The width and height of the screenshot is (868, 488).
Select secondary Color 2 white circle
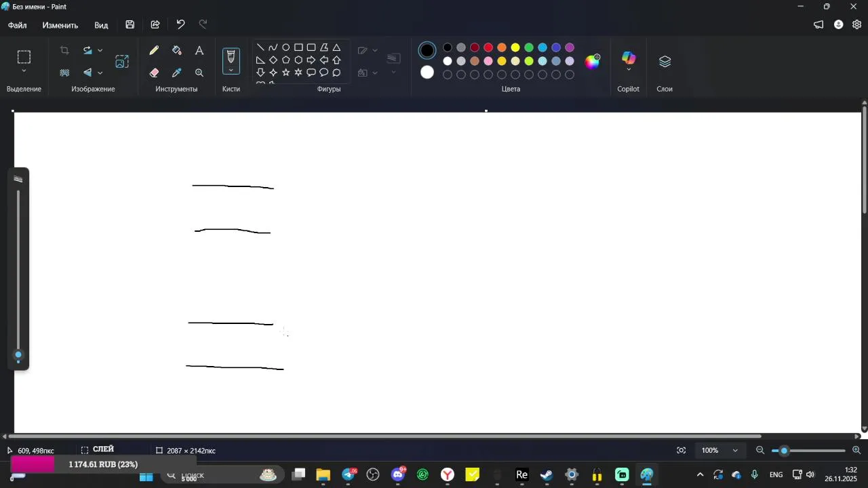427,73
